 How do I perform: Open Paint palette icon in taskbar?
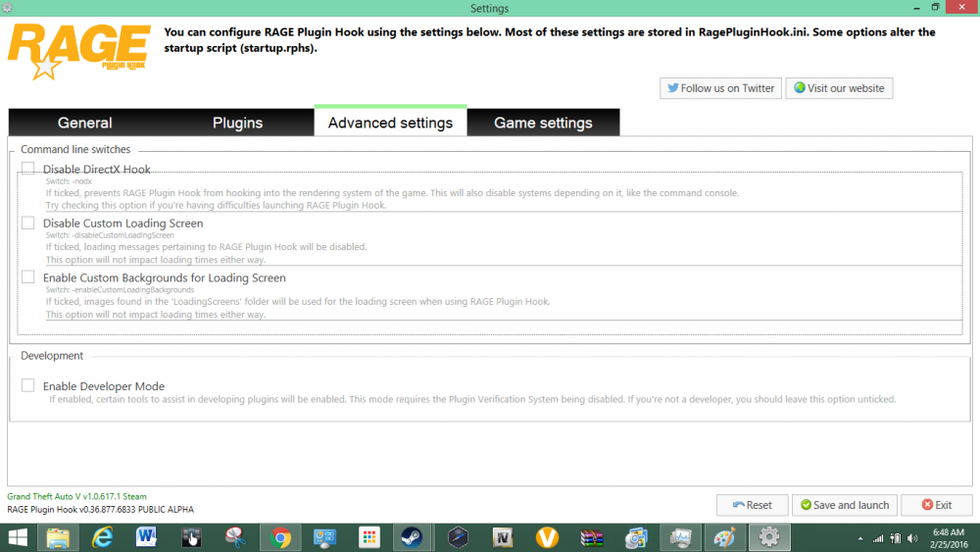click(x=724, y=537)
